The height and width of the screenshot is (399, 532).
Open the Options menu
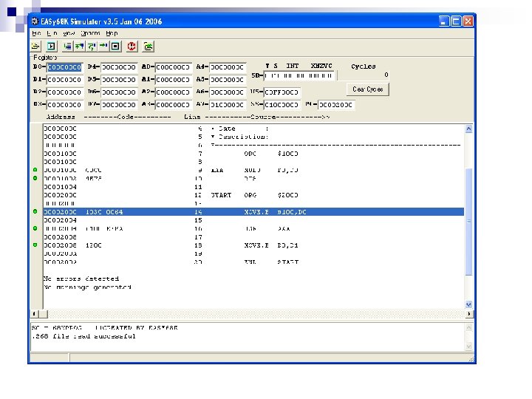pyautogui.click(x=90, y=33)
